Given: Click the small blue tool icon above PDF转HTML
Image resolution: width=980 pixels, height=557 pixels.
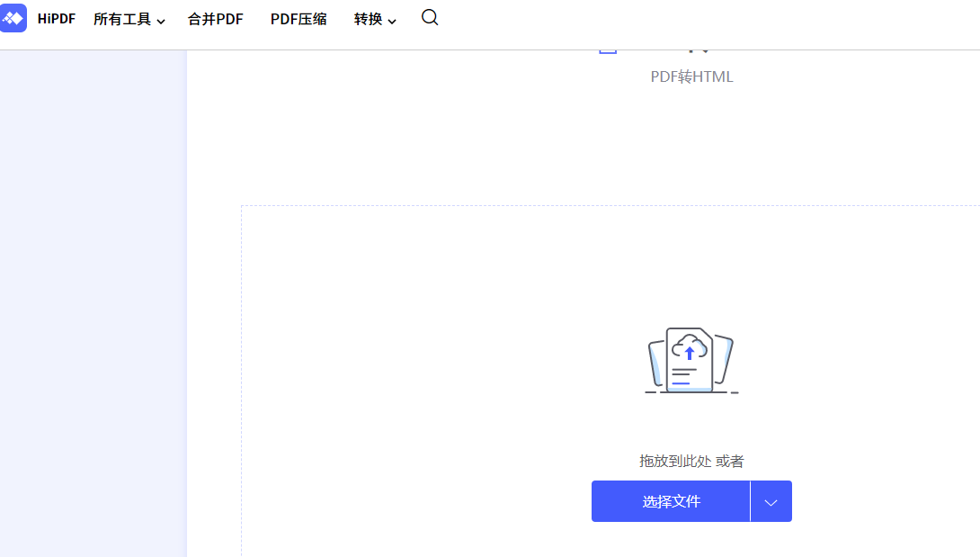Looking at the screenshot, I should pyautogui.click(x=608, y=45).
